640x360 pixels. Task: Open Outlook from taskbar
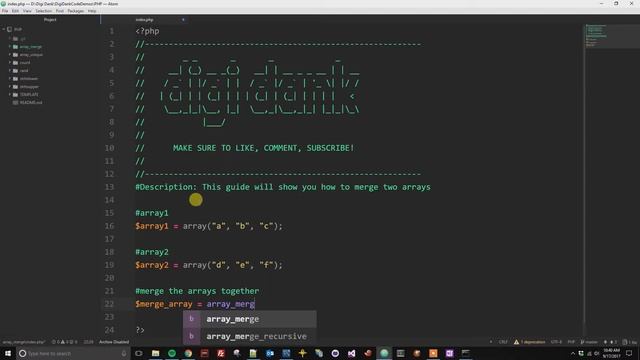pyautogui.click(x=270, y=353)
